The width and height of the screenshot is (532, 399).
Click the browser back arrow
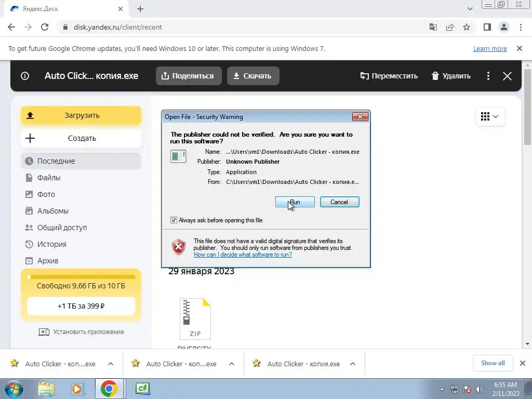11,27
